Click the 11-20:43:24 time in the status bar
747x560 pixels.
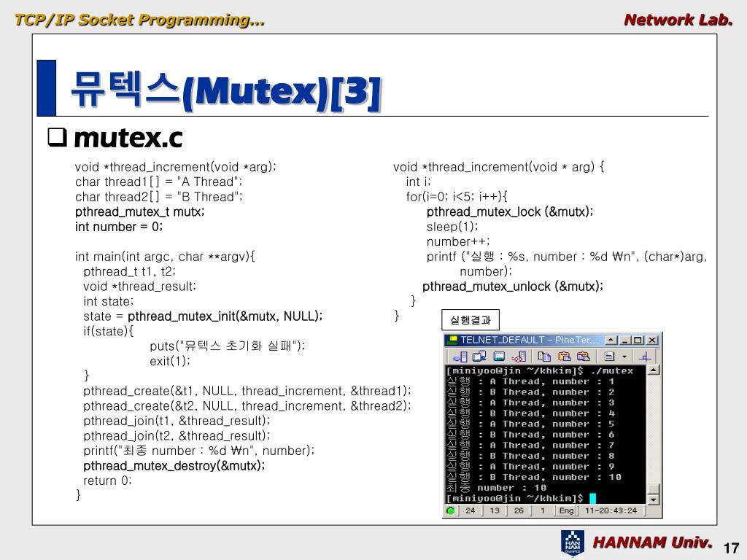611,510
